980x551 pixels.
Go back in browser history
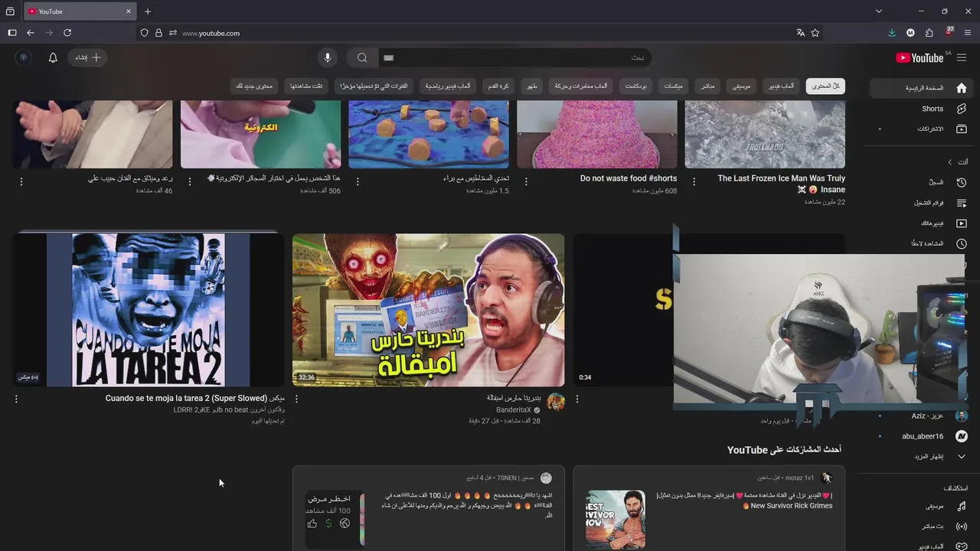pyautogui.click(x=31, y=33)
